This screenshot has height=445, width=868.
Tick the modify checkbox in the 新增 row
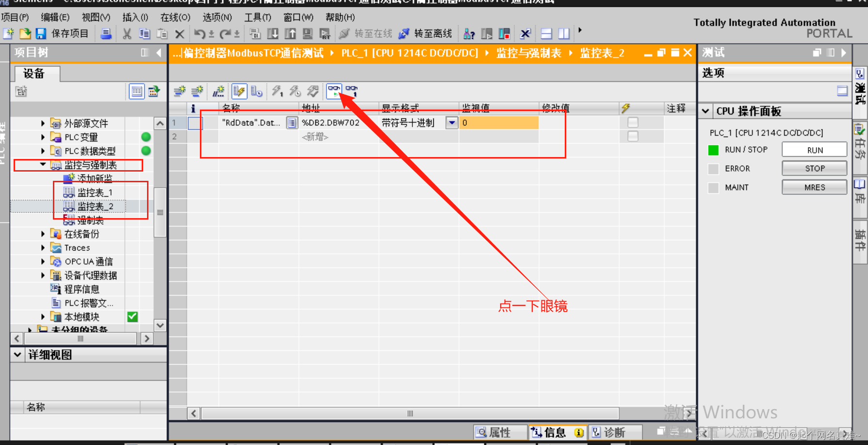pos(633,137)
